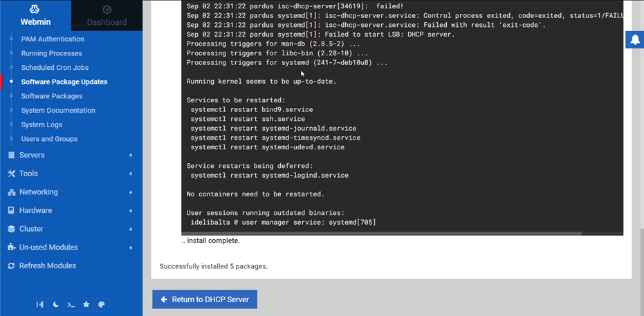Expand the Tools category
The width and height of the screenshot is (644, 316).
point(28,174)
